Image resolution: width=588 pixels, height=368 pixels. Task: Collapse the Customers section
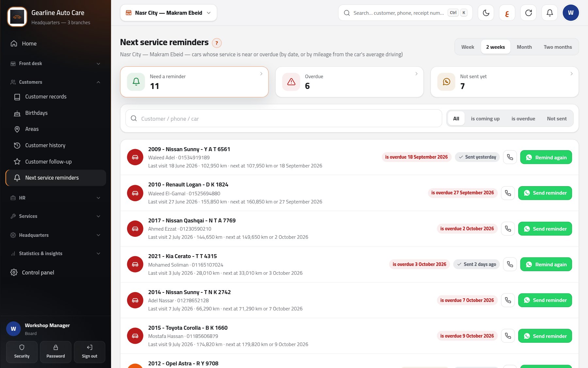56,82
